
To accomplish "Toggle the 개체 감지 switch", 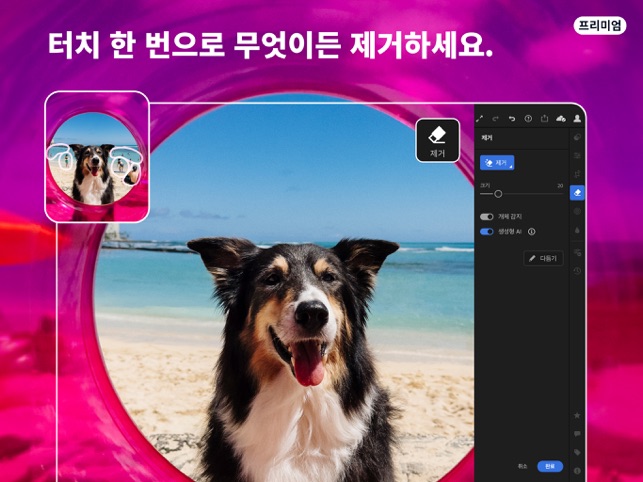I will pos(487,217).
